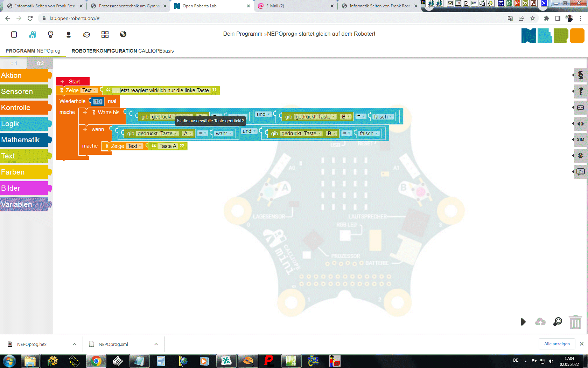
Task: Click the lightbulb help icon
Action: pyautogui.click(x=50, y=34)
